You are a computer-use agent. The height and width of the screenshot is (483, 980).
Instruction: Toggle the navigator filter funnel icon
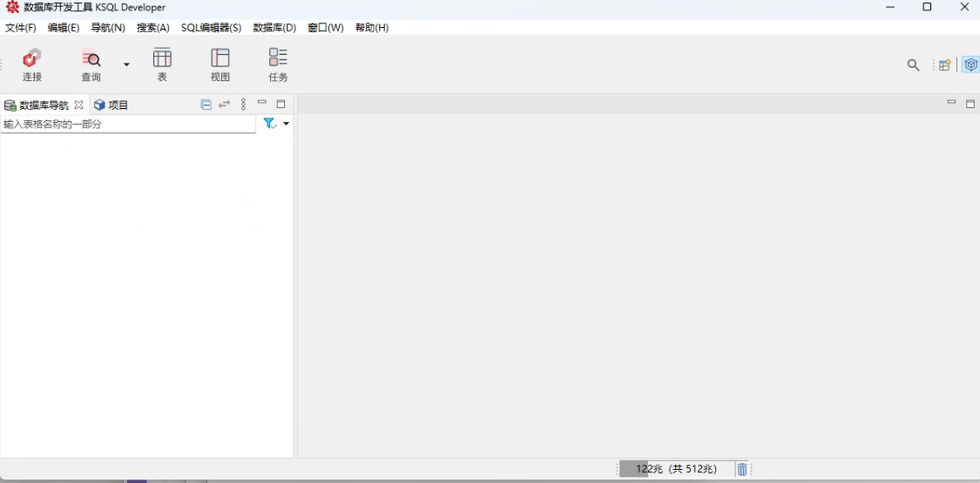point(269,124)
